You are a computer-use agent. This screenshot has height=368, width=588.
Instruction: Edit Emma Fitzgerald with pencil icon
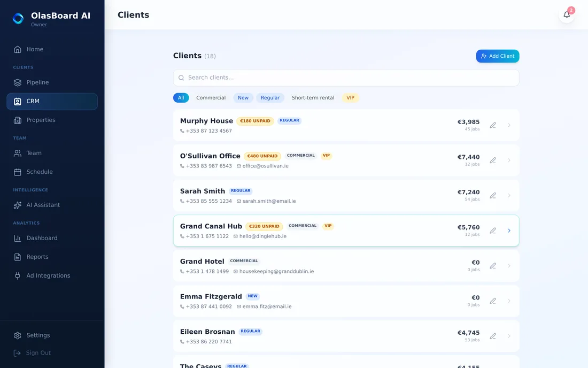coord(493,301)
